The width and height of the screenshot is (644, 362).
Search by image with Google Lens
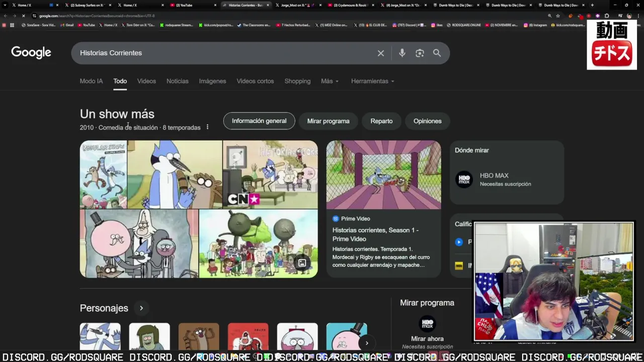[x=420, y=53]
